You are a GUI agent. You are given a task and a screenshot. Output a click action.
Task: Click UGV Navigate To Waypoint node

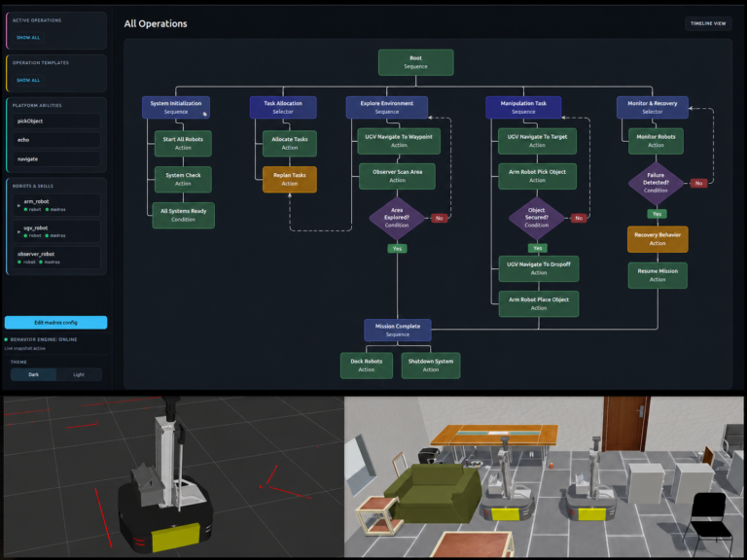click(399, 141)
